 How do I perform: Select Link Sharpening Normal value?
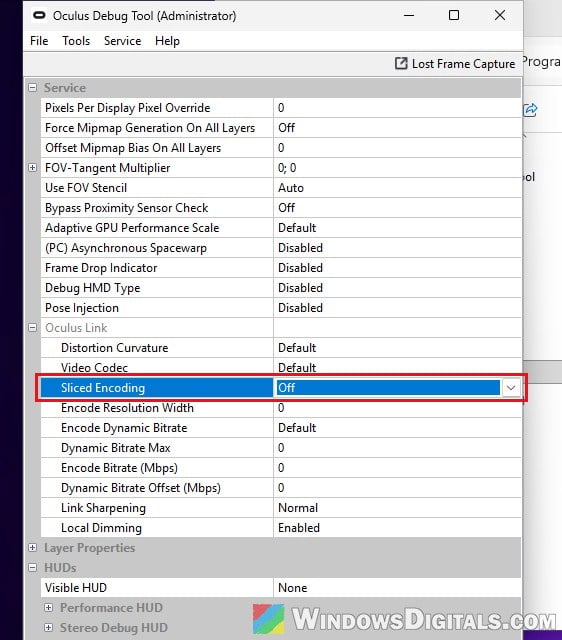pyautogui.click(x=397, y=508)
